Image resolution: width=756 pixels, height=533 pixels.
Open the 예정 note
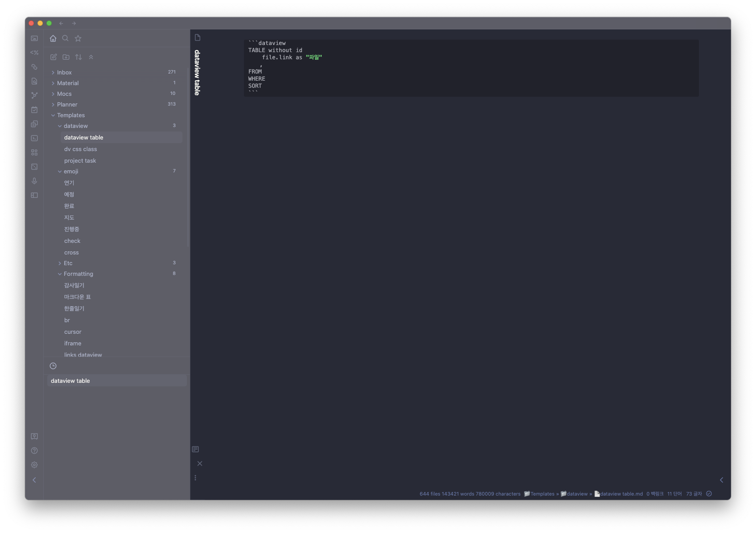pos(121,194)
